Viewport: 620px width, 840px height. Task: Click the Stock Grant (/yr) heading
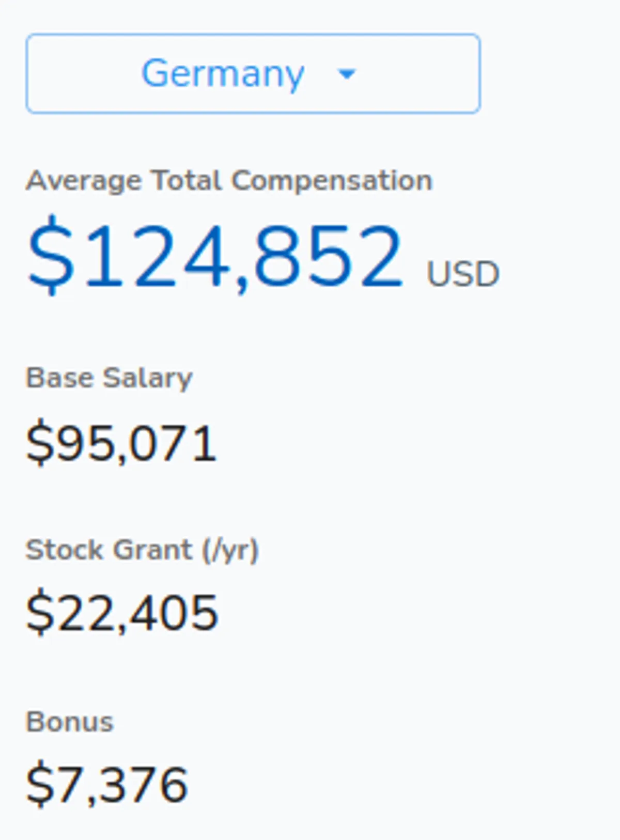coord(142,550)
